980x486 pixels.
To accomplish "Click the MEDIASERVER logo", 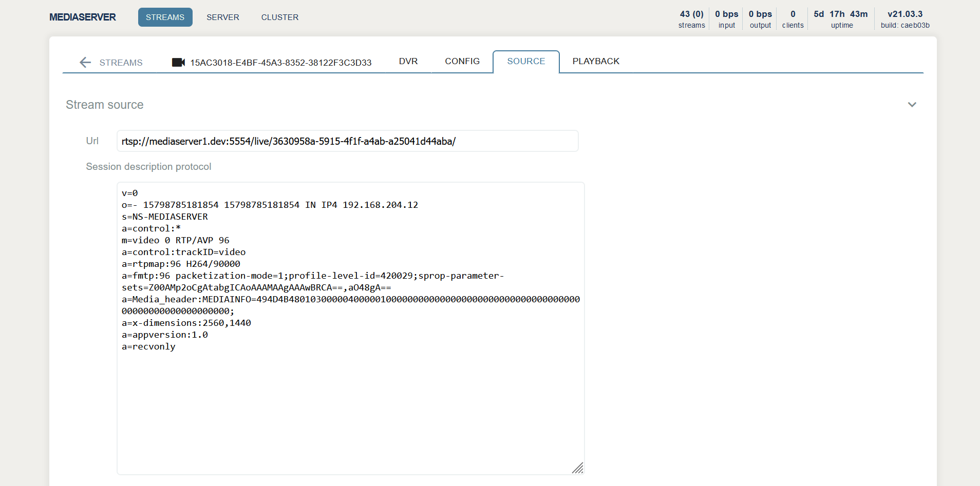I will point(83,17).
